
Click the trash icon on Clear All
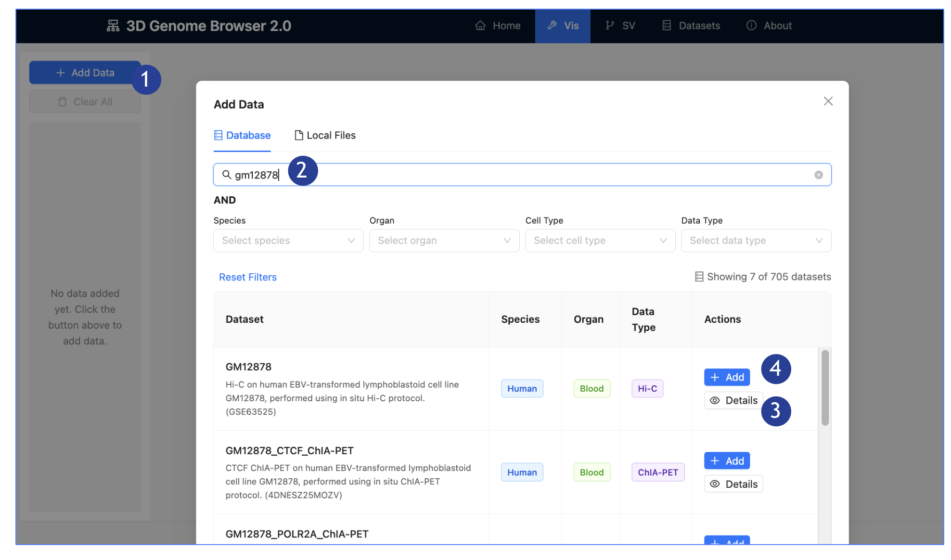pos(62,101)
